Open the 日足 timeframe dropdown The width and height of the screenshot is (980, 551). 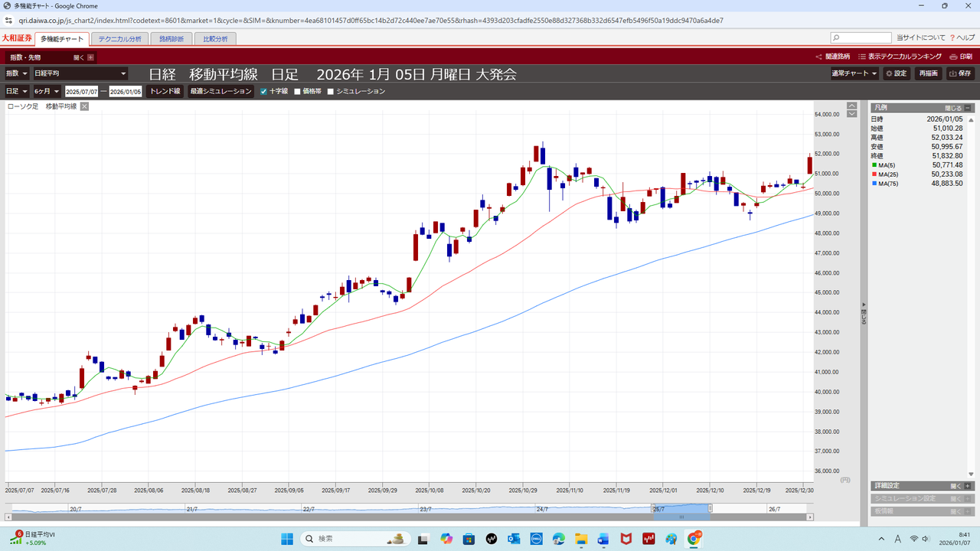pos(17,91)
